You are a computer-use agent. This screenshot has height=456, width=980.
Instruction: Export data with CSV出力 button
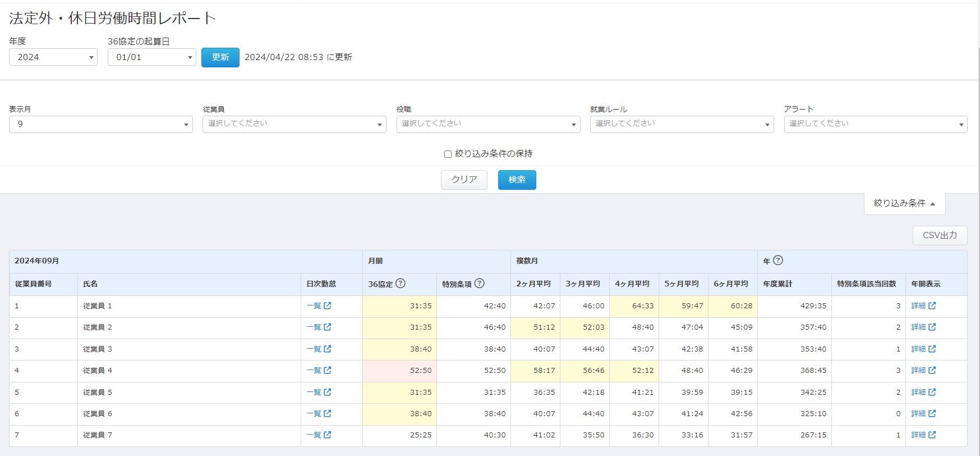pyautogui.click(x=940, y=235)
